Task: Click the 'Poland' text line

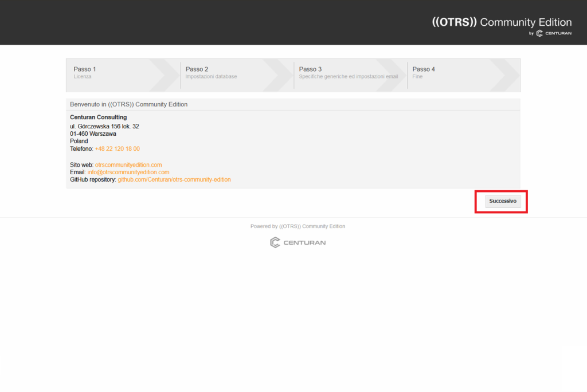Action: [x=79, y=141]
